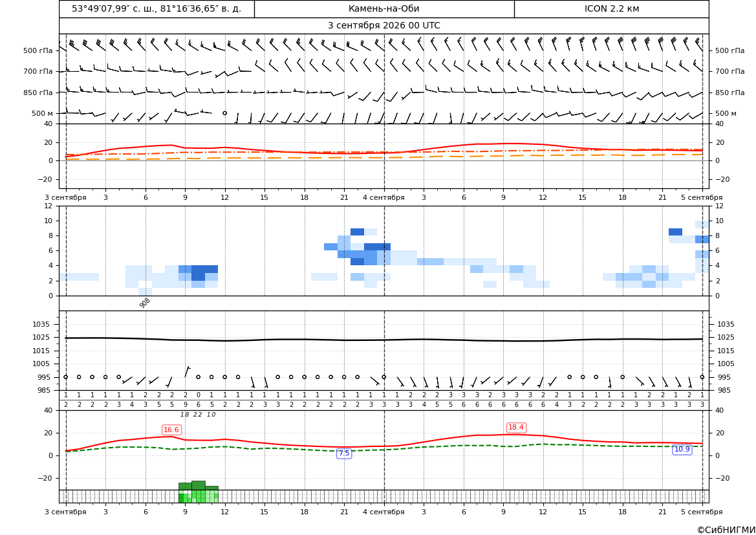
Task: Click the 1.8 precipitation amount value
Action: 185,415
